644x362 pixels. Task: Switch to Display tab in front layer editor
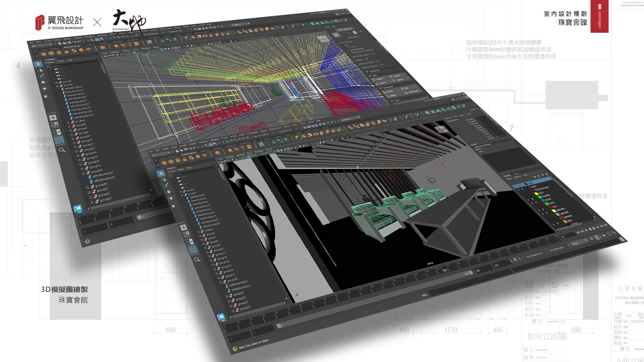point(507,176)
